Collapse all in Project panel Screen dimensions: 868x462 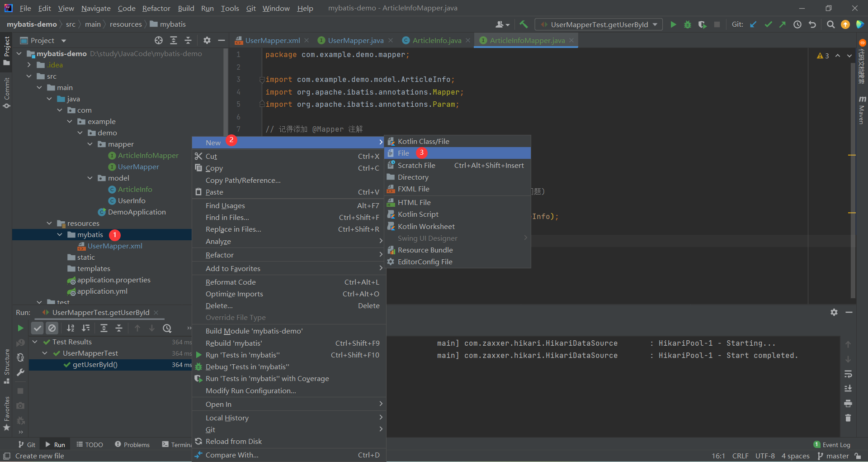[188, 40]
